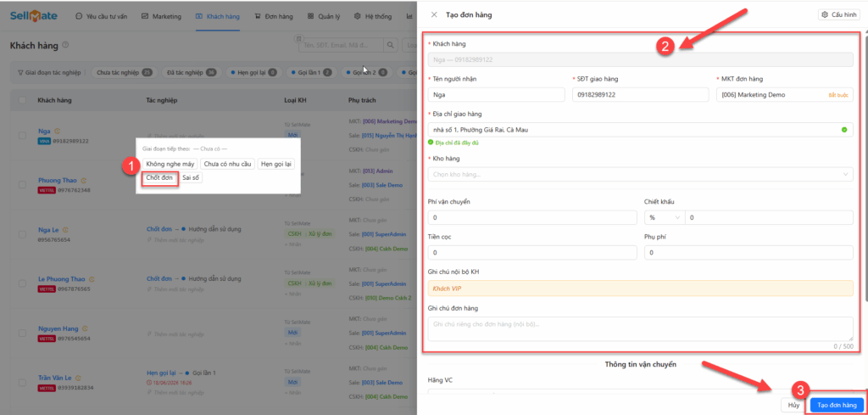Click the Khách VIP internal note
This screenshot has width=868, height=415.
[x=641, y=288]
